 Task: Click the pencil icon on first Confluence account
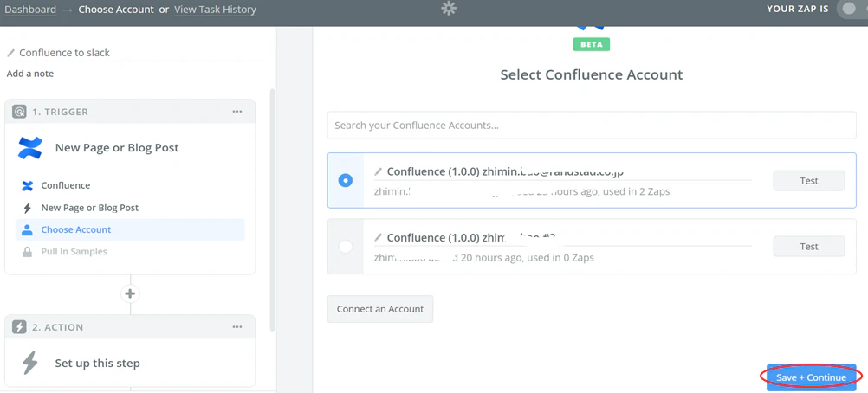point(378,171)
